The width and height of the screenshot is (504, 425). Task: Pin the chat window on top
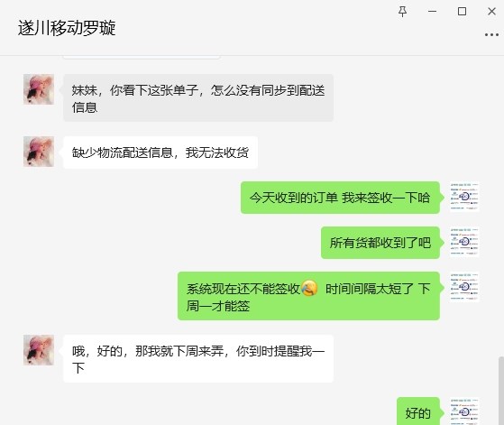[402, 12]
